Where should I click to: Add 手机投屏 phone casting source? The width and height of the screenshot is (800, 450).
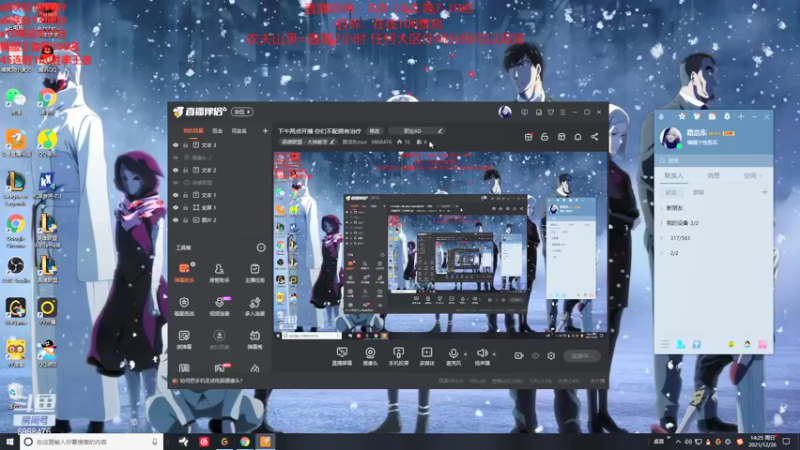click(x=398, y=356)
